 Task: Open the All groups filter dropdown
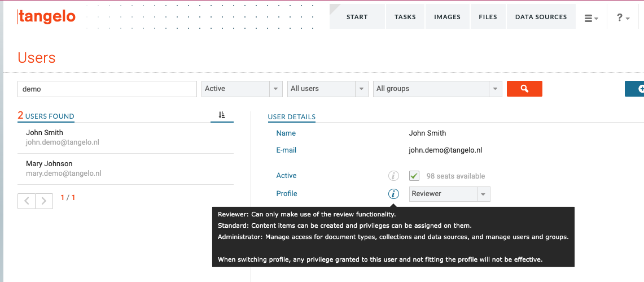coord(437,89)
